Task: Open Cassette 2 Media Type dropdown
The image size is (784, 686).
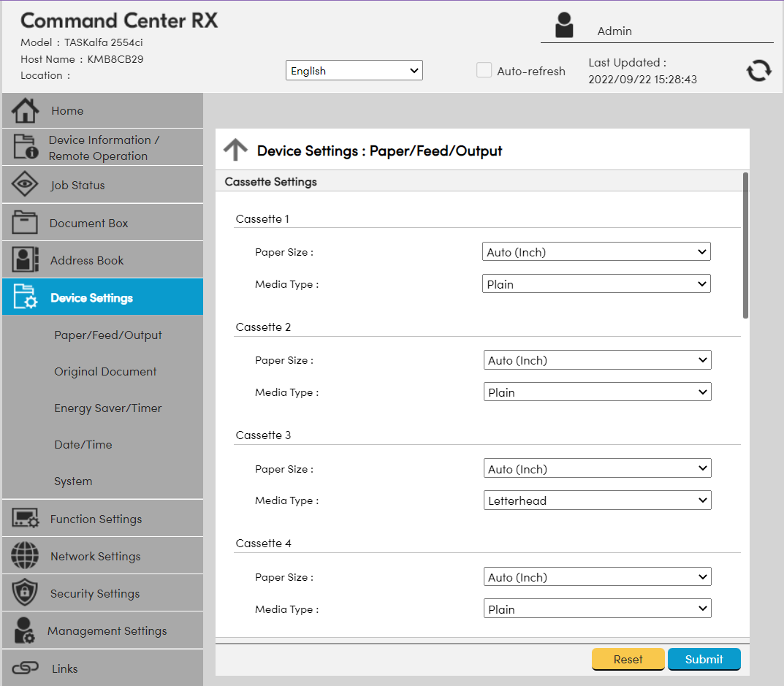Action: point(597,392)
